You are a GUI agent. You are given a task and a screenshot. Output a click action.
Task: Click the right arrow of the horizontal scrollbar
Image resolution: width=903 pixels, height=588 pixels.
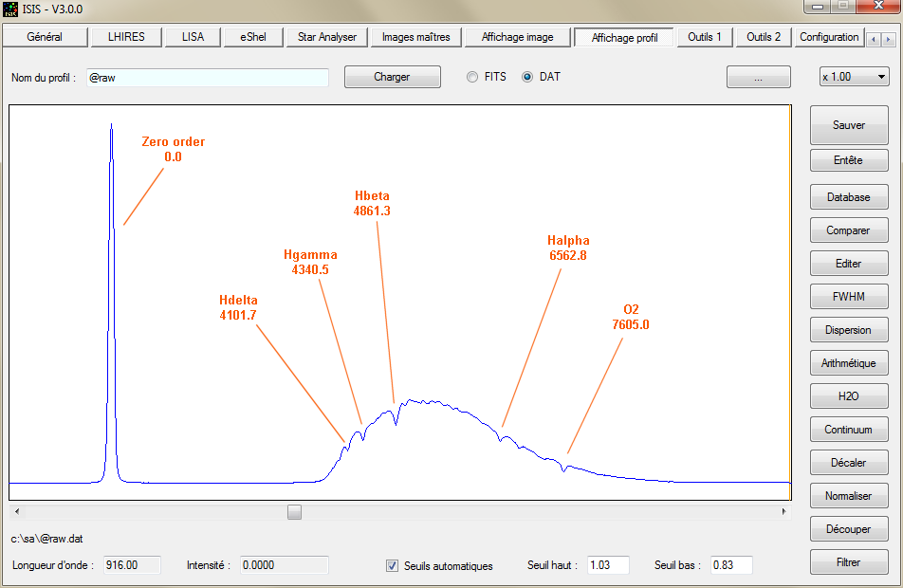pyautogui.click(x=784, y=512)
